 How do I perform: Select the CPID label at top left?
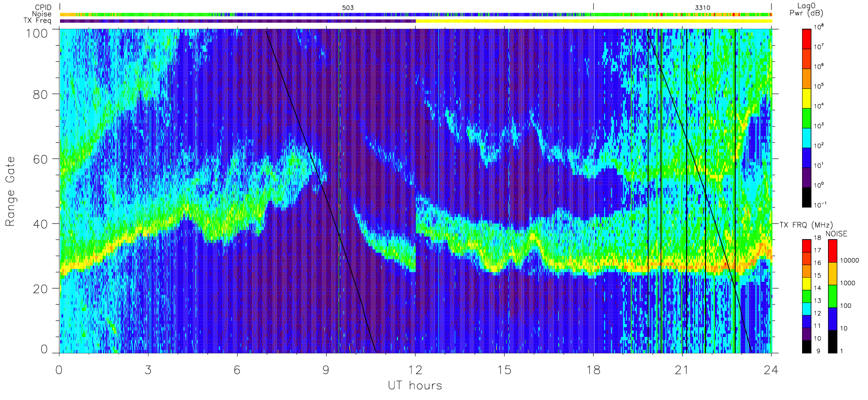click(43, 8)
